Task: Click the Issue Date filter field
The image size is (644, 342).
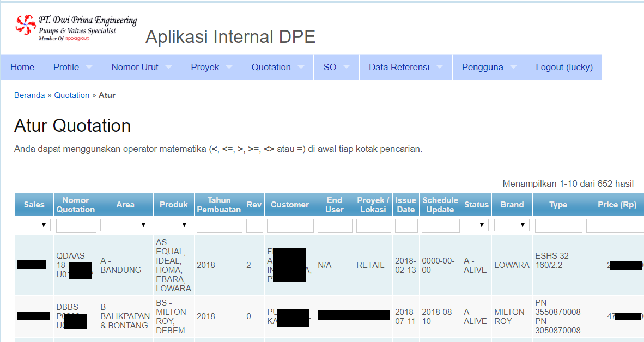Action: [406, 225]
